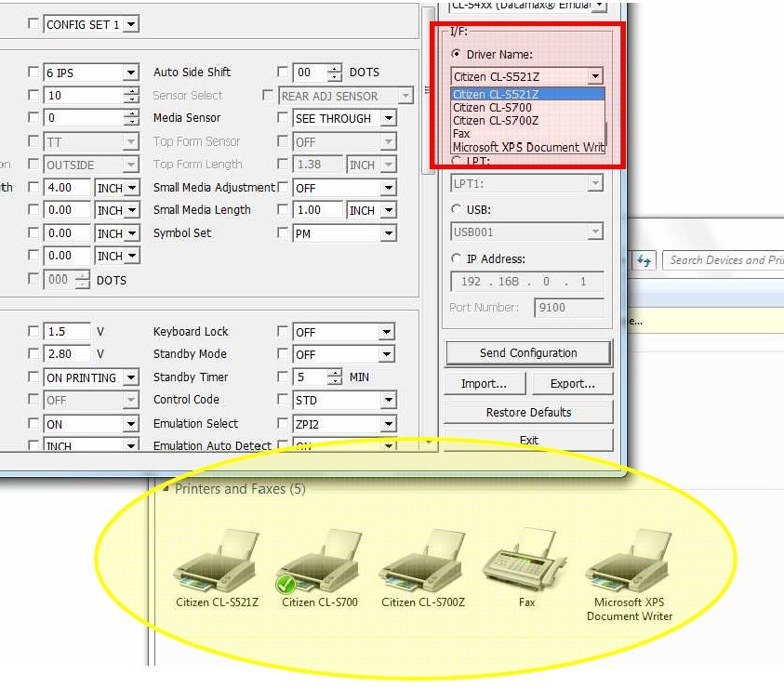Select the USB interface radio button

coord(457,209)
